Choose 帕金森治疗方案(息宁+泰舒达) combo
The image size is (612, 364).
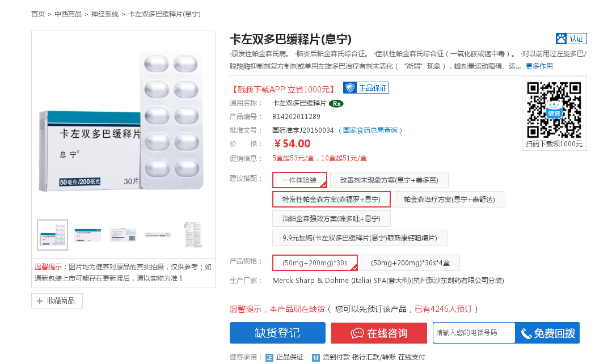pyautogui.click(x=449, y=200)
